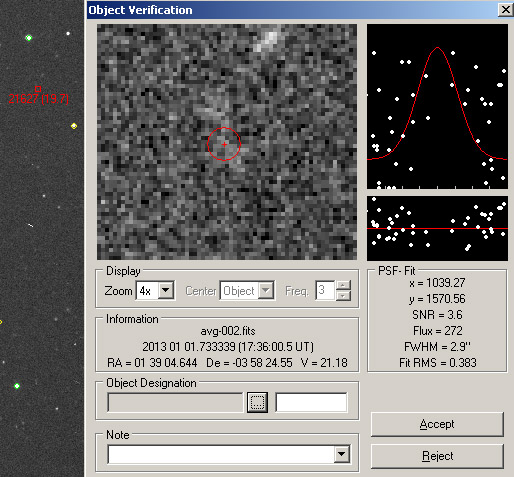
Task: Expand the Center Object dropdown
Action: pyautogui.click(x=266, y=290)
